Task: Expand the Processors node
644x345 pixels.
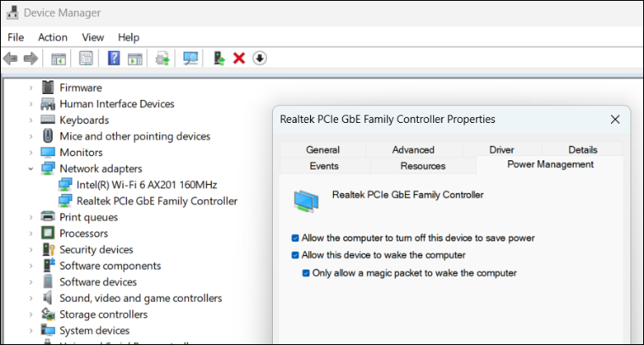Action: click(31, 233)
